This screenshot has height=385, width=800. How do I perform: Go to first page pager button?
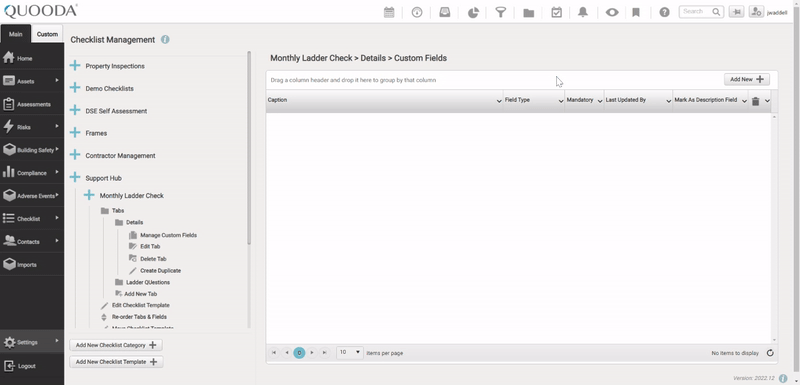point(274,352)
